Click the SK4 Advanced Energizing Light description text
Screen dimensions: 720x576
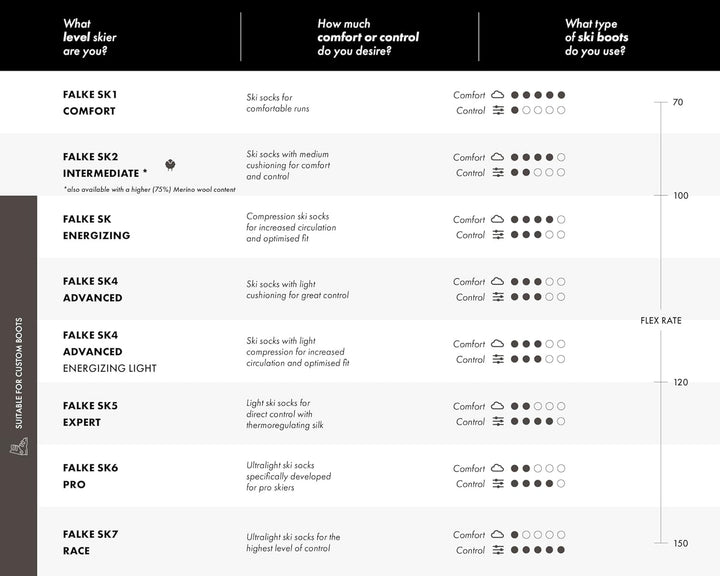[297, 352]
